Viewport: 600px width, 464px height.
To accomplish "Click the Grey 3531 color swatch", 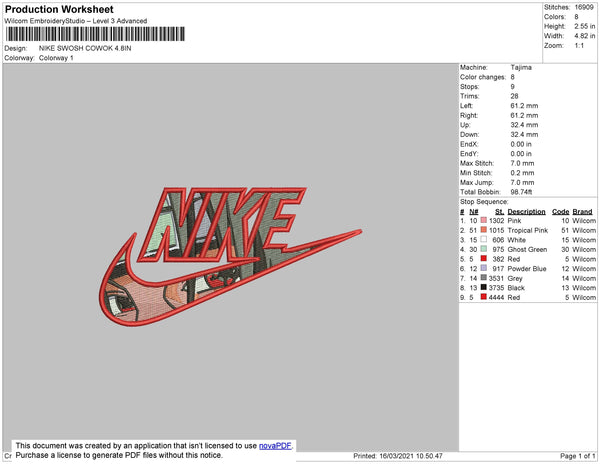I will tap(484, 278).
